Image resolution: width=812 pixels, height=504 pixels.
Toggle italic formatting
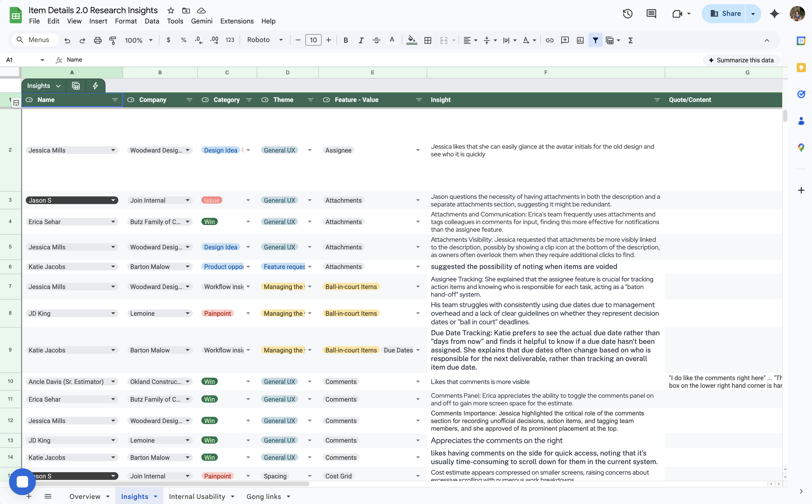[361, 40]
